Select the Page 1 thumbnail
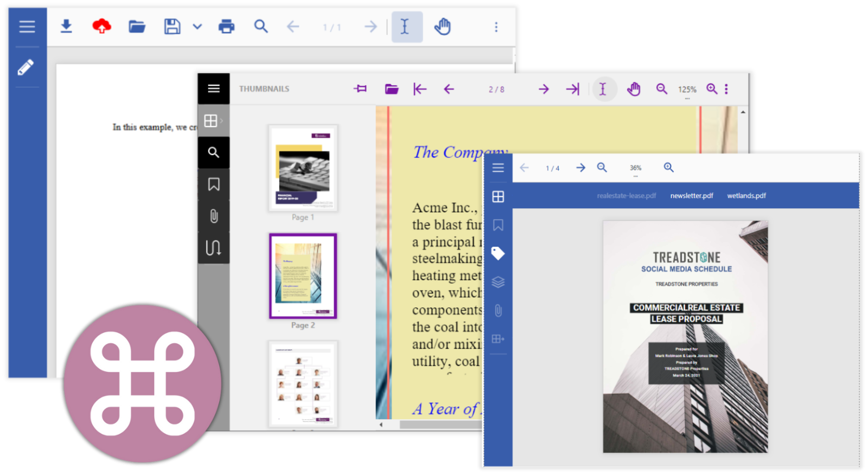 tap(303, 168)
